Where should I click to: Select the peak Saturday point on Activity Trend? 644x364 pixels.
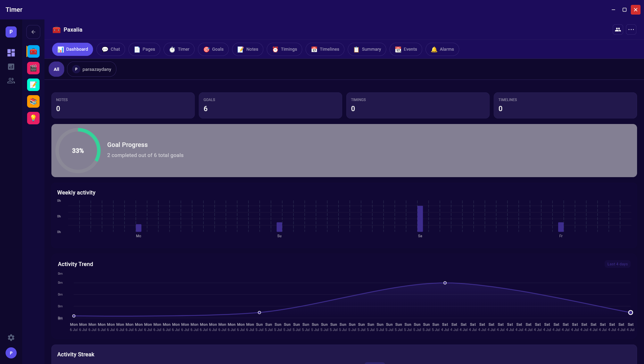[445, 283]
